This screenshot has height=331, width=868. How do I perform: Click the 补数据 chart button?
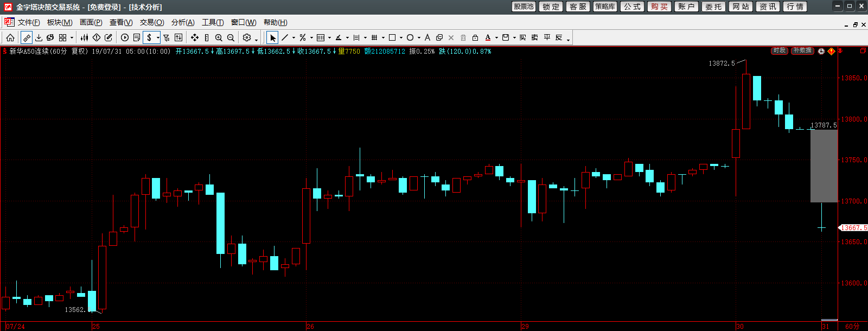pyautogui.click(x=802, y=50)
